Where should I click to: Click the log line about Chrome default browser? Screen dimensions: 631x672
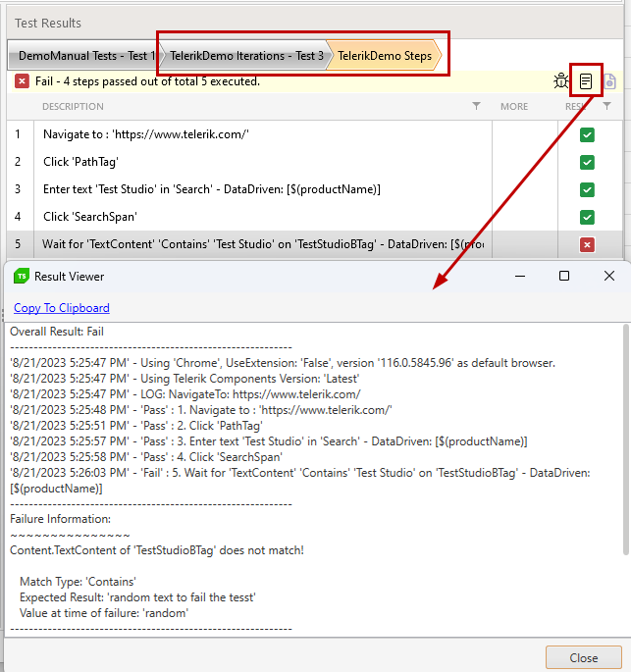click(283, 363)
